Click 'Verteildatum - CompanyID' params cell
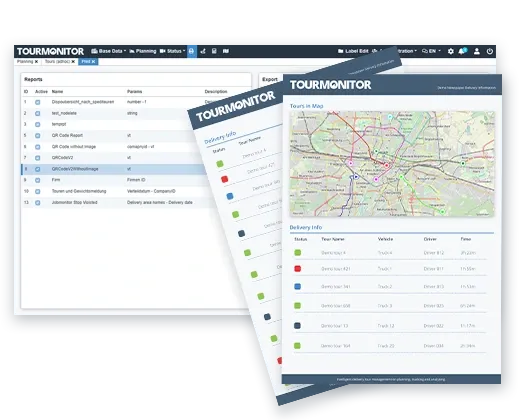Screen dimensions: 519x420 click(151, 191)
